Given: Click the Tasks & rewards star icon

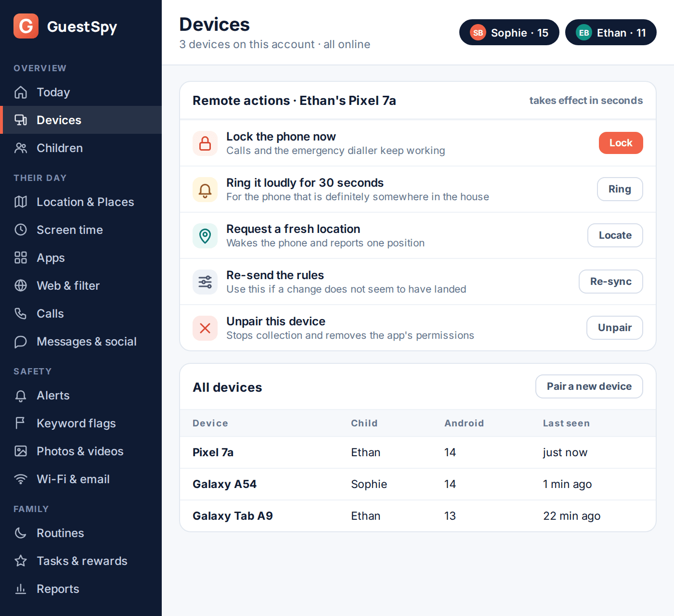Looking at the screenshot, I should click(x=21, y=561).
